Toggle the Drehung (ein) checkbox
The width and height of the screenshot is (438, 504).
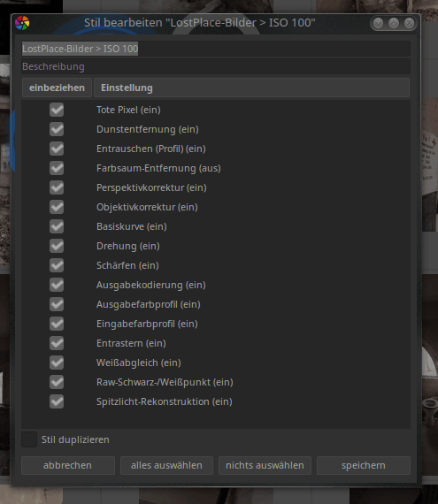point(57,246)
